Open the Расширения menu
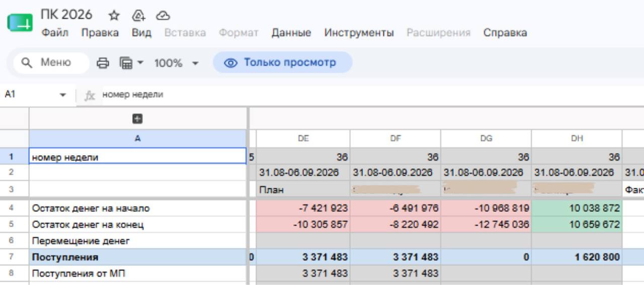 click(438, 33)
